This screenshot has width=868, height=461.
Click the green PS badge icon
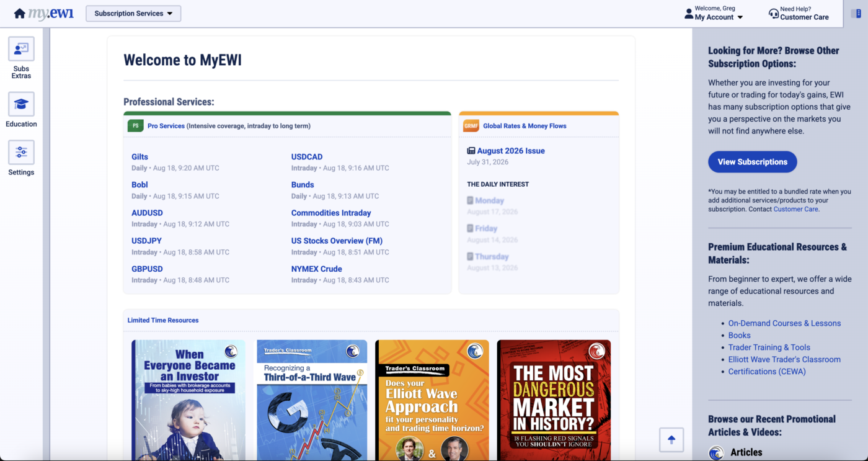coord(135,126)
